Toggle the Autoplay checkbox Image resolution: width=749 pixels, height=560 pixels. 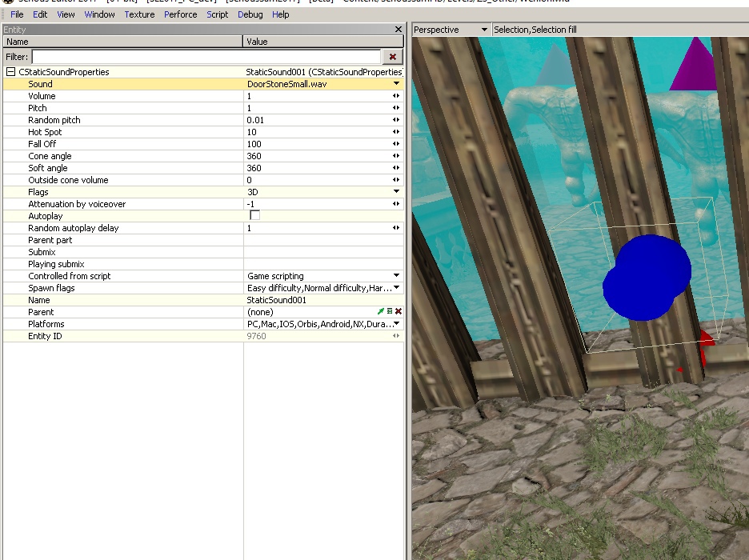(255, 215)
